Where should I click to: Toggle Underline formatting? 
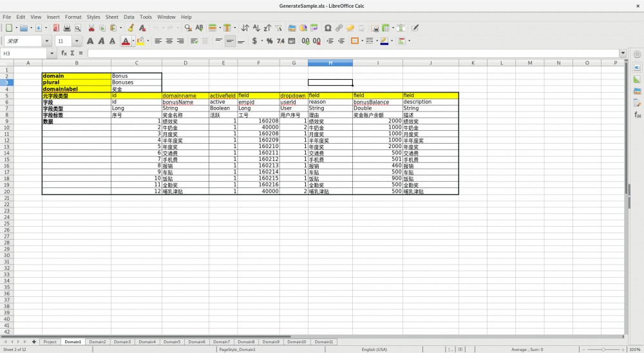pos(112,41)
